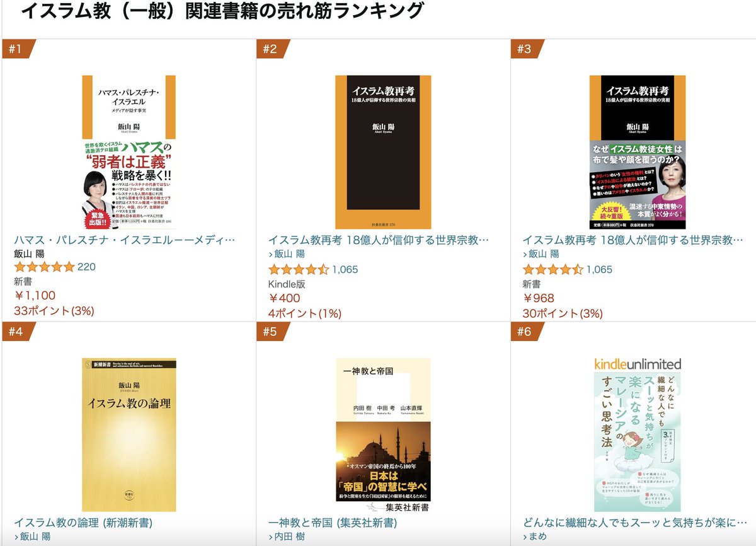Click the ハマス・パレスチナ・イスラエル title link

click(x=125, y=240)
